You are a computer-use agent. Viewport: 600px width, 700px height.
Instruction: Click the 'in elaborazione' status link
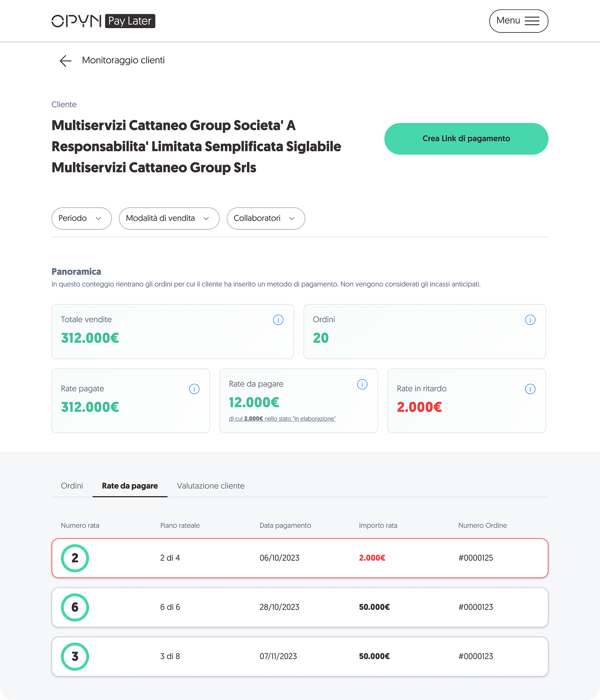tap(282, 419)
